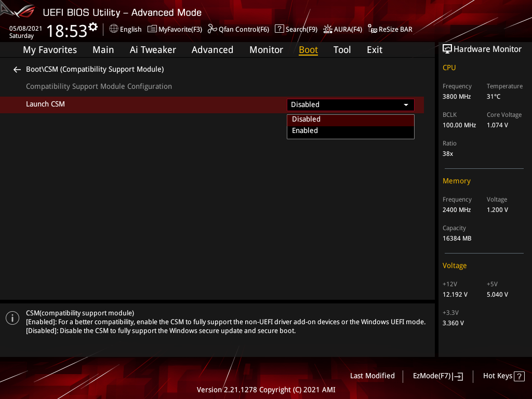This screenshot has width=532, height=399.
Task: Switch to the Main tab
Action: click(103, 50)
